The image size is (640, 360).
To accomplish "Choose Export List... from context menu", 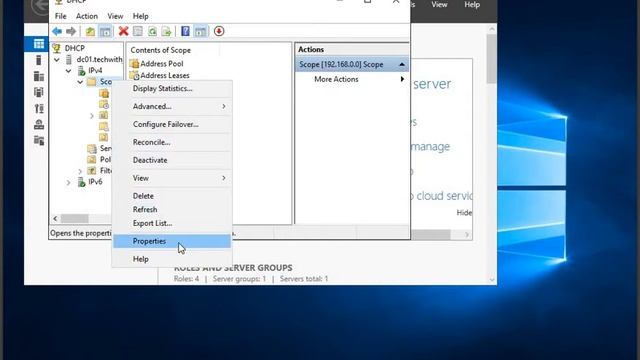I will [172, 224].
